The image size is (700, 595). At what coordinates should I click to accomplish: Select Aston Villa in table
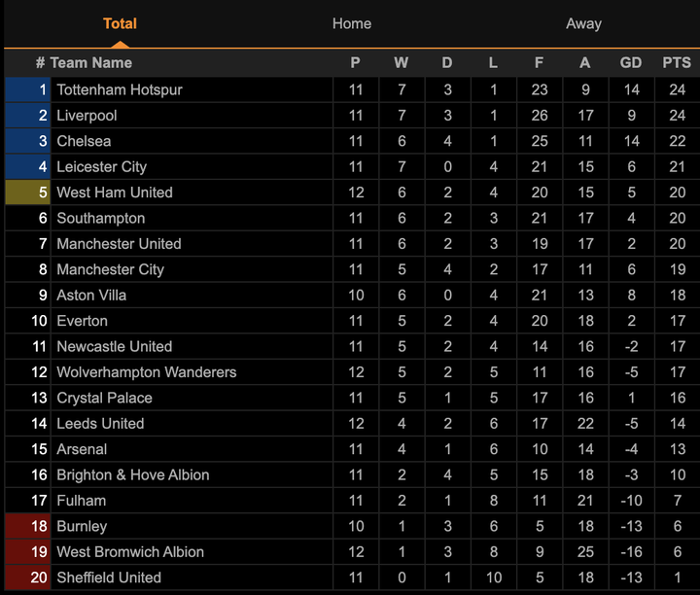point(91,296)
